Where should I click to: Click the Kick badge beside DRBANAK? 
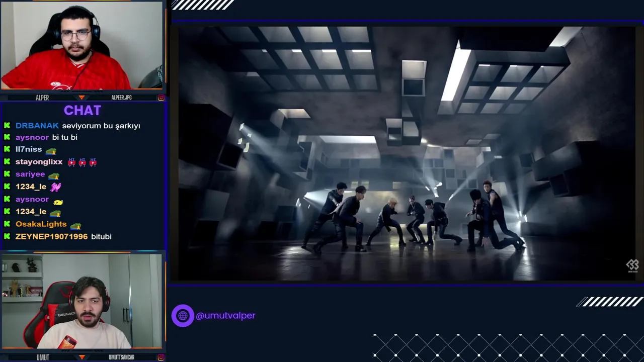[x=7, y=126]
